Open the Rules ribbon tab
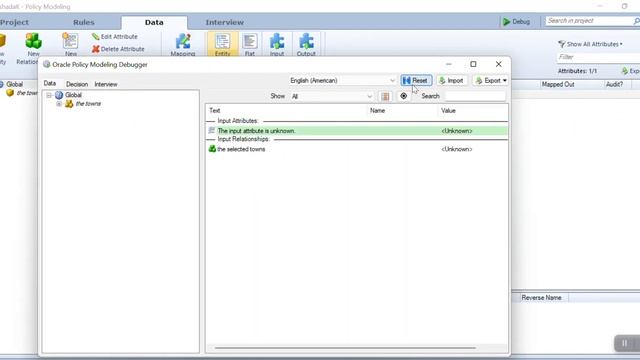Viewport: 640px width, 360px height. click(84, 22)
